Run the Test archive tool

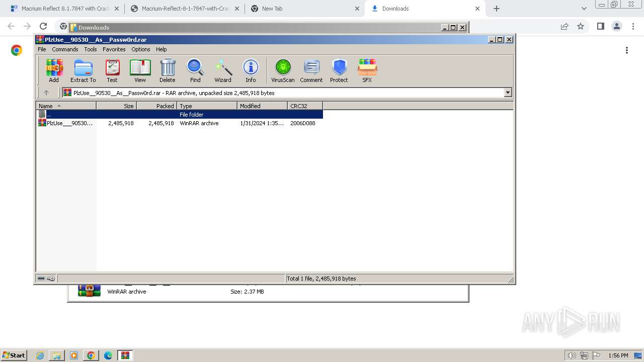[x=112, y=70]
